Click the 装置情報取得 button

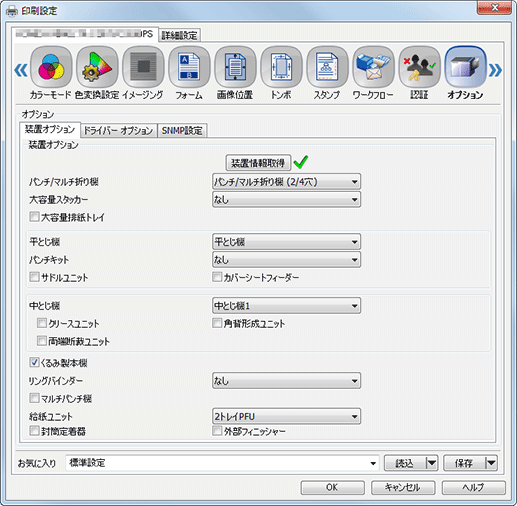tap(258, 163)
